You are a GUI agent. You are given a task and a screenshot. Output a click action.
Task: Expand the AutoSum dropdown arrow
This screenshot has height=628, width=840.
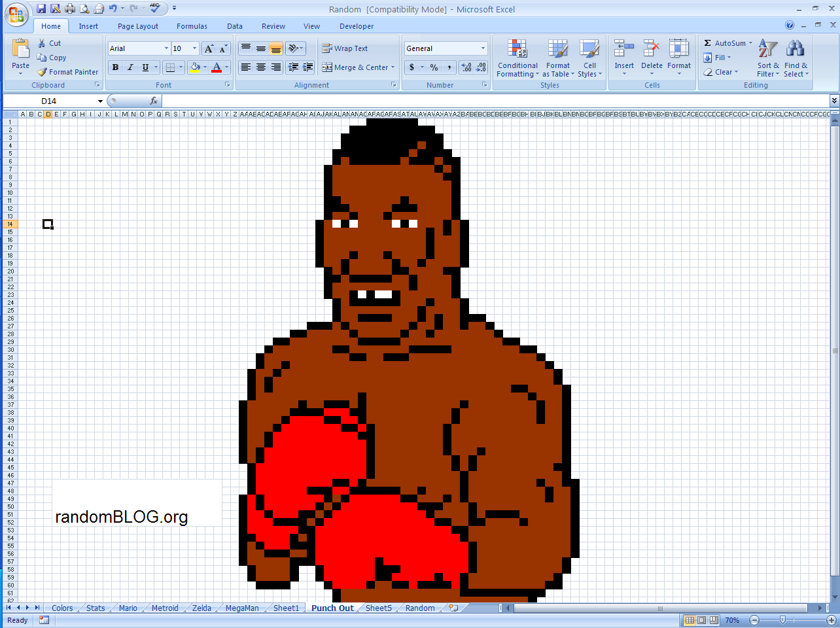click(750, 43)
